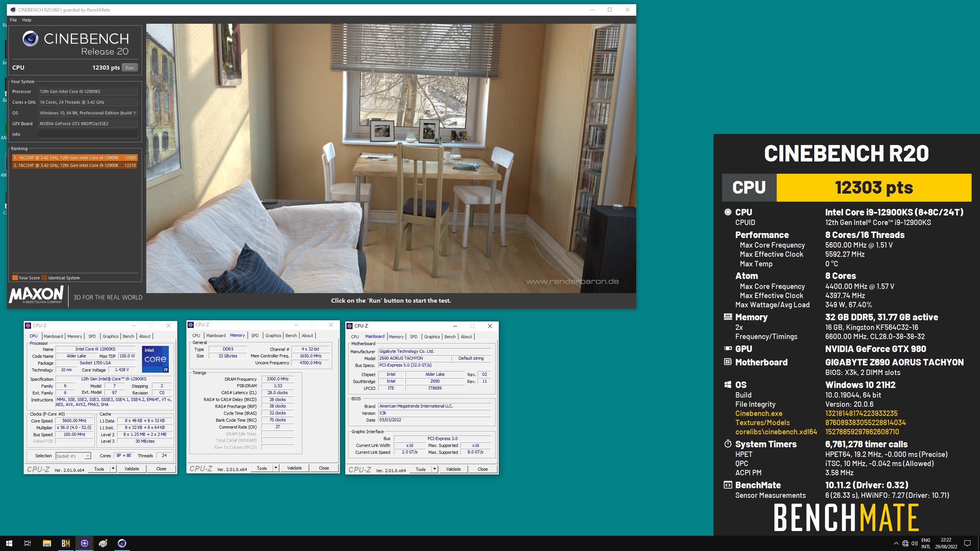Open notification center icon
The height and width of the screenshot is (551, 980).
[967, 543]
